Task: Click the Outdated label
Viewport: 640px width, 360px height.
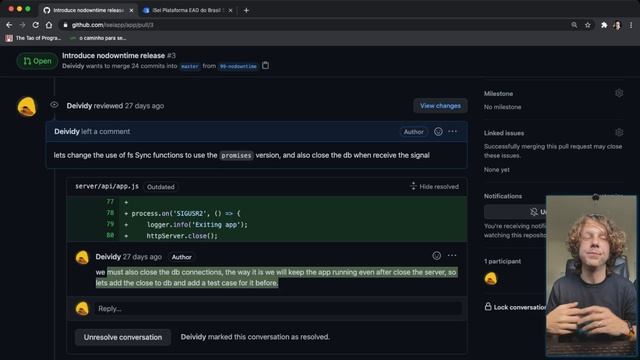Action: tap(160, 187)
